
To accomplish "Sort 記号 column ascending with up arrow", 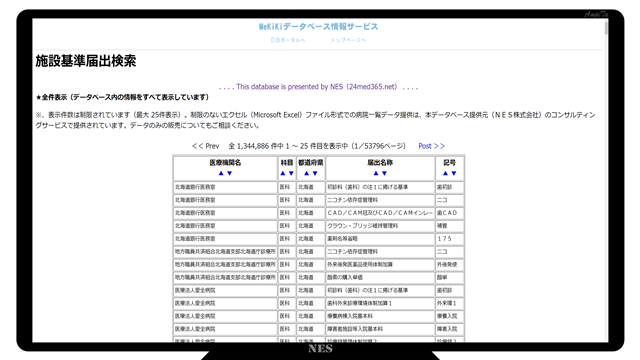I will tap(445, 173).
